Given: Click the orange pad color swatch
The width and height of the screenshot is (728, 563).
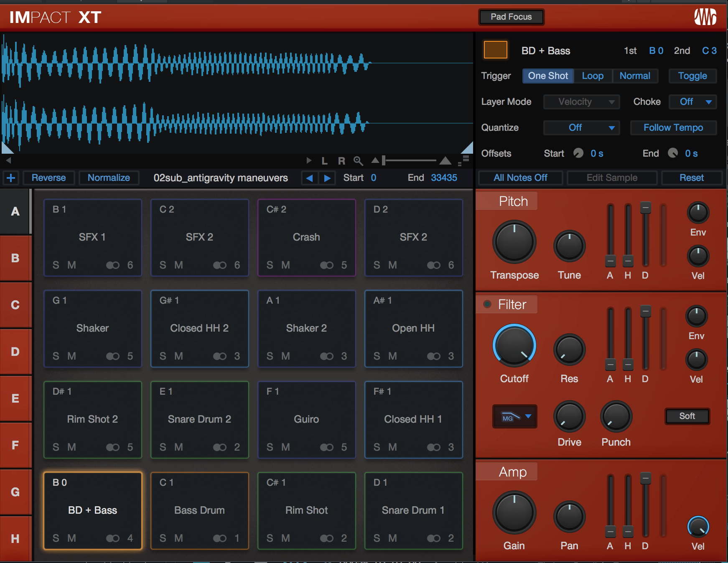Looking at the screenshot, I should 496,50.
